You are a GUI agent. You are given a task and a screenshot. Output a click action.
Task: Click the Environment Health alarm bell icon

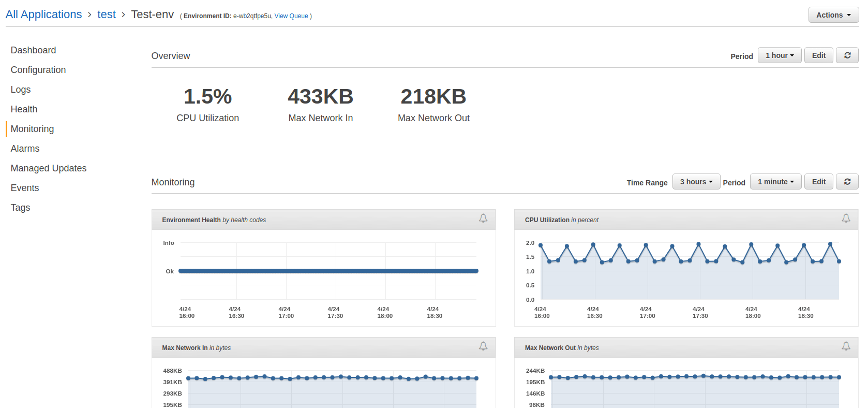pyautogui.click(x=483, y=218)
